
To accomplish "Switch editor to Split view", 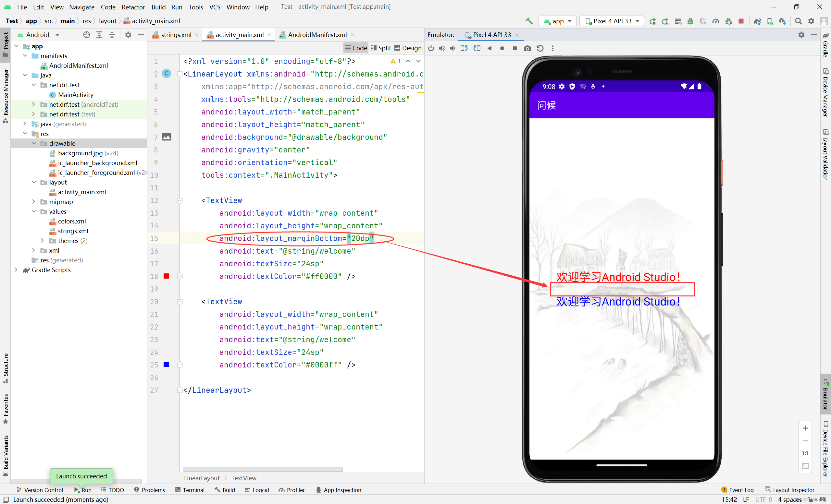I will click(x=381, y=48).
